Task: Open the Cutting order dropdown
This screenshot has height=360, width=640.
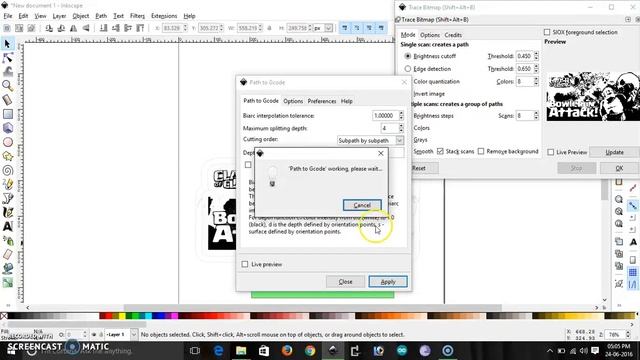Action: tap(371, 140)
